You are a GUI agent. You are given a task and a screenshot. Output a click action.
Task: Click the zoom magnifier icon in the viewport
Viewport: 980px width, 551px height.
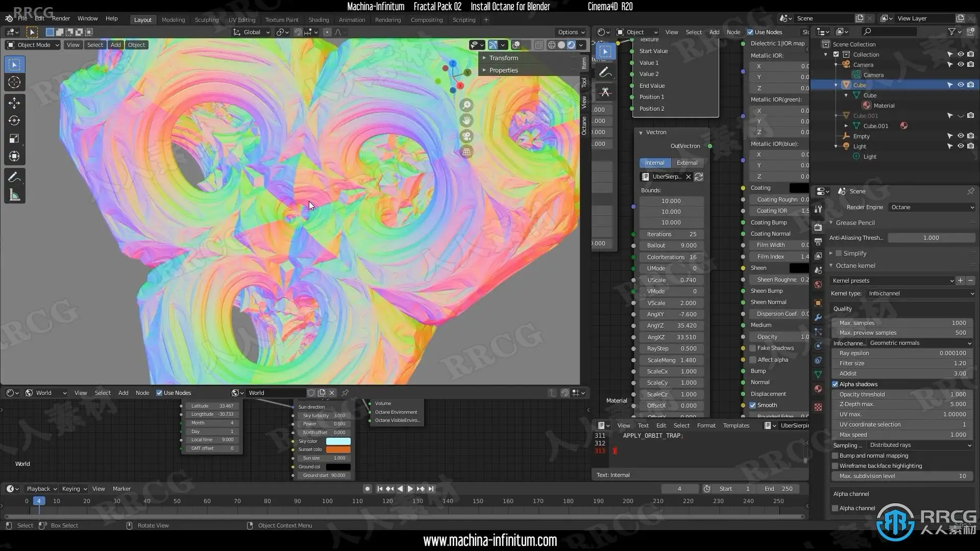click(x=466, y=105)
